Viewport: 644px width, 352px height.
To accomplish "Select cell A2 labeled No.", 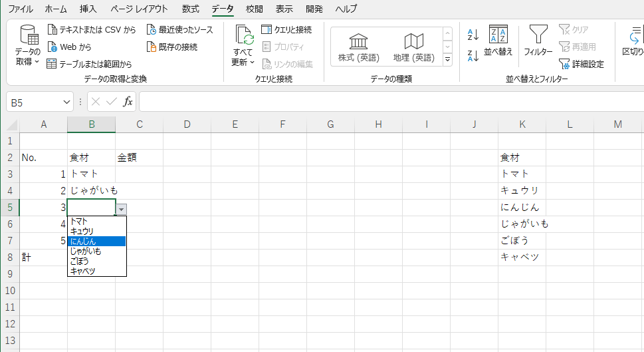I will (44, 158).
